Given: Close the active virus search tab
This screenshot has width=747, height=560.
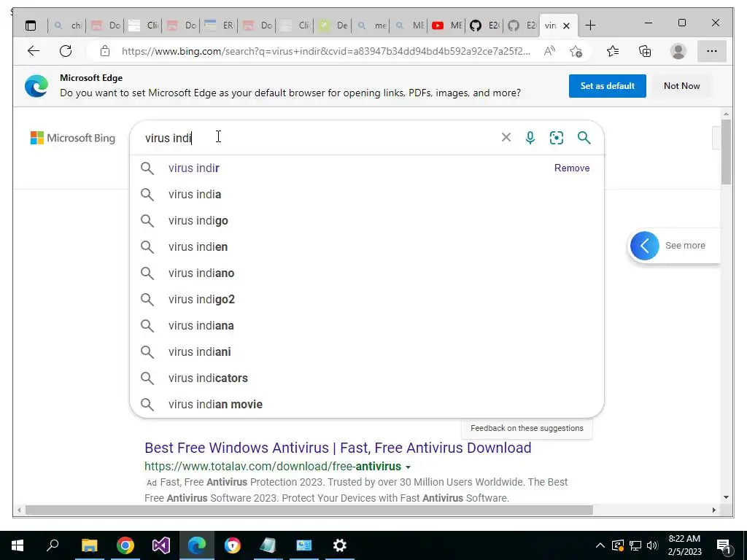Looking at the screenshot, I should click(566, 26).
